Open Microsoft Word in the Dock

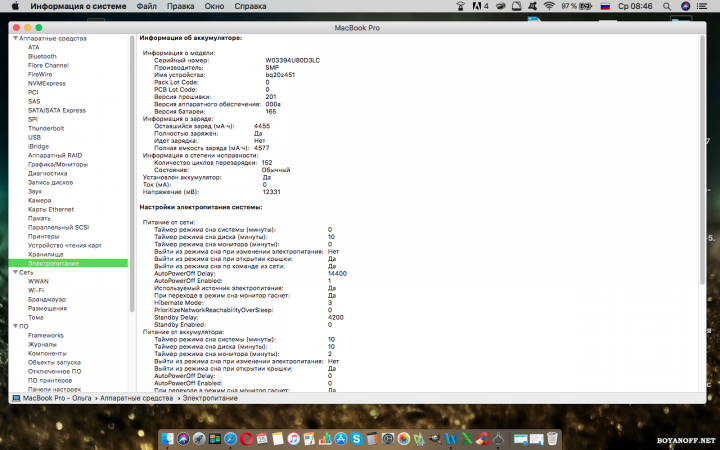pos(451,439)
